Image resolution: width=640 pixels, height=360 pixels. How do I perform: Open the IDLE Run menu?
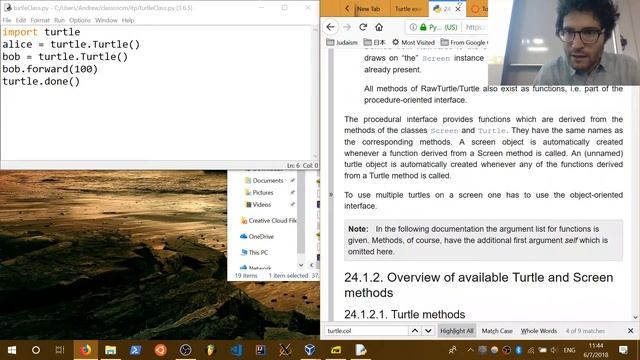(x=60, y=20)
